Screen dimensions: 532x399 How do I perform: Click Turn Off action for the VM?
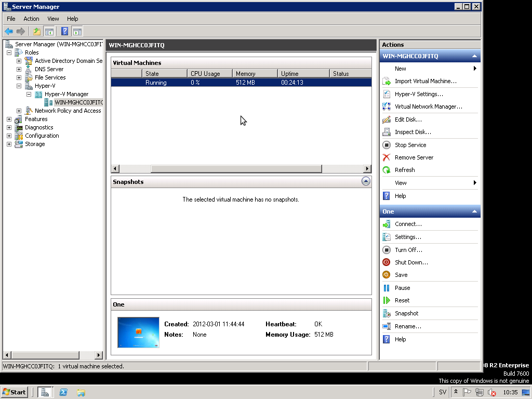tap(408, 250)
